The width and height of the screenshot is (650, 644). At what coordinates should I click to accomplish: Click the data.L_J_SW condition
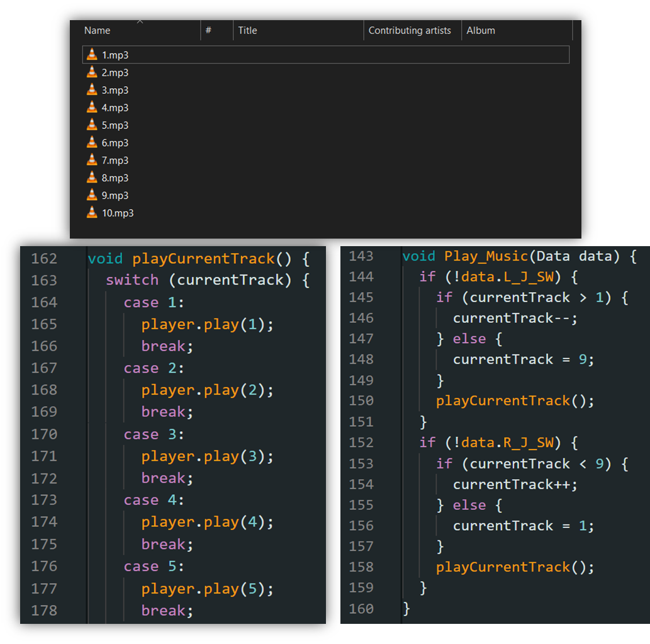coord(507,276)
